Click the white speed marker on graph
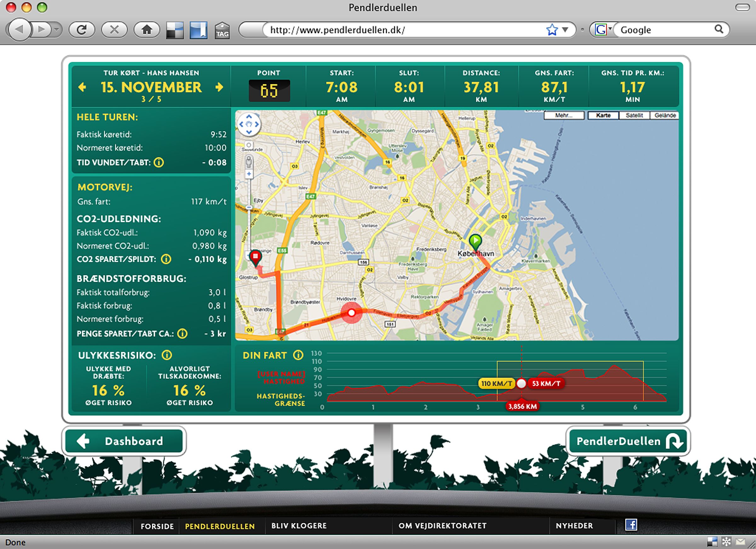This screenshot has height=549, width=756. [x=521, y=383]
